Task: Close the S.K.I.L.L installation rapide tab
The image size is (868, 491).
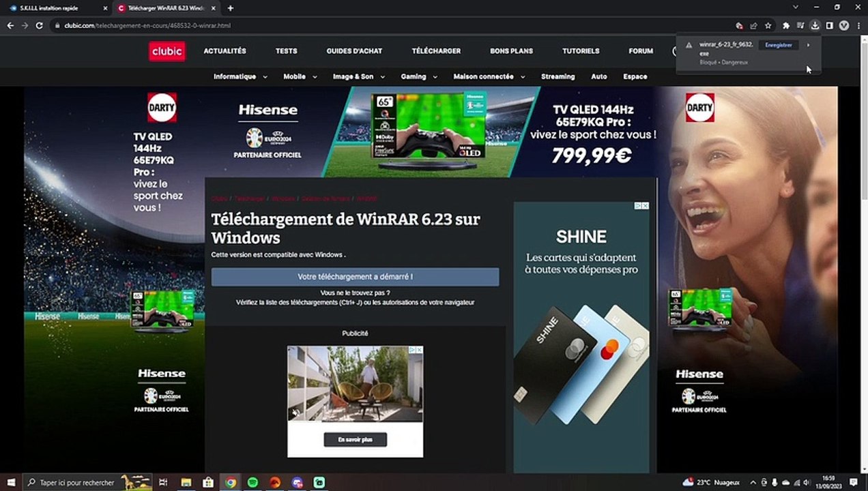Action: [x=105, y=8]
